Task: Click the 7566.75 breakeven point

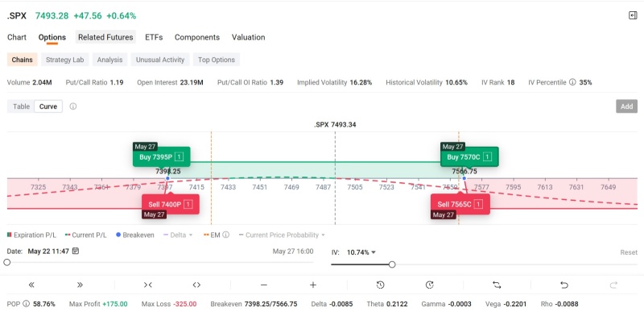Action: click(x=464, y=178)
